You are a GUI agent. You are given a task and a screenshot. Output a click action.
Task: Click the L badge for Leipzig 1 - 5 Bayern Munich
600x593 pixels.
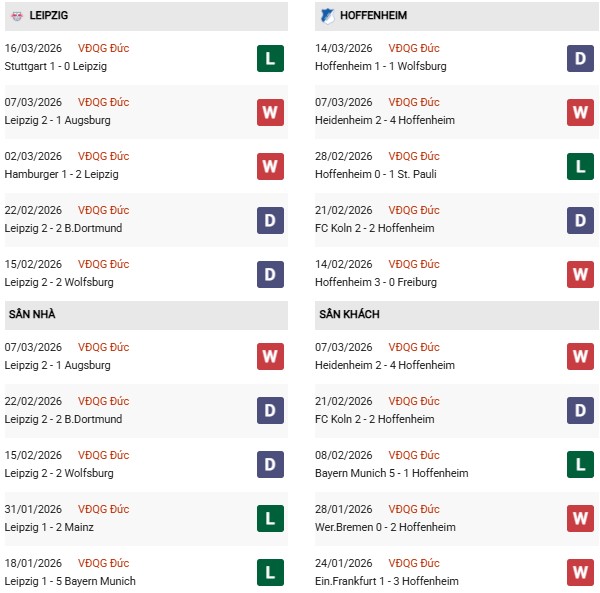pos(270,573)
